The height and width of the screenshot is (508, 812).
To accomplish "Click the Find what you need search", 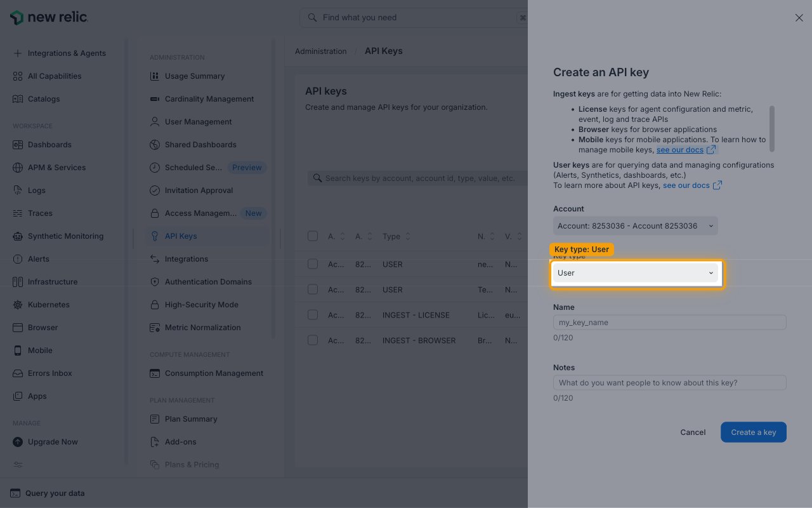I will (x=414, y=18).
